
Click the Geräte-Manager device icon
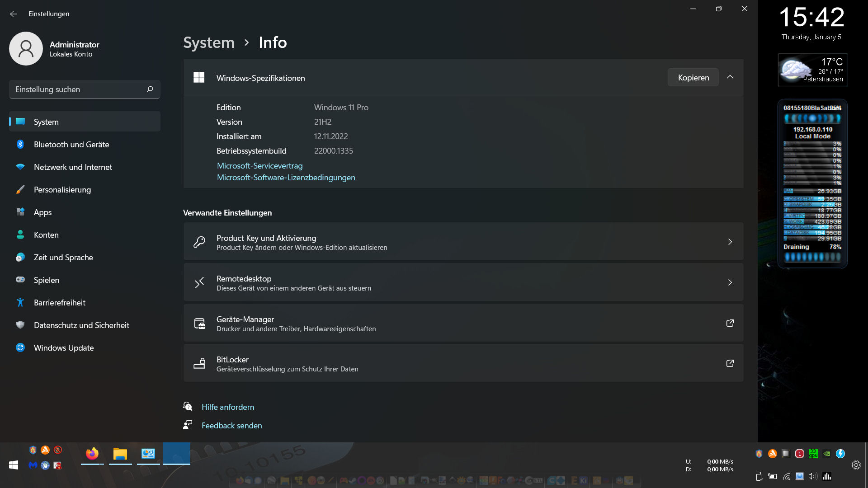199,324
